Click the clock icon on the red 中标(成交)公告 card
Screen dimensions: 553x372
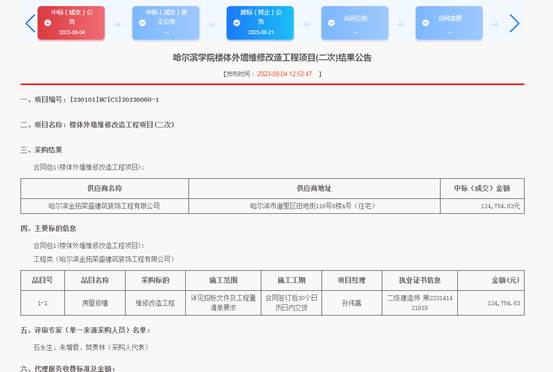[48, 23]
